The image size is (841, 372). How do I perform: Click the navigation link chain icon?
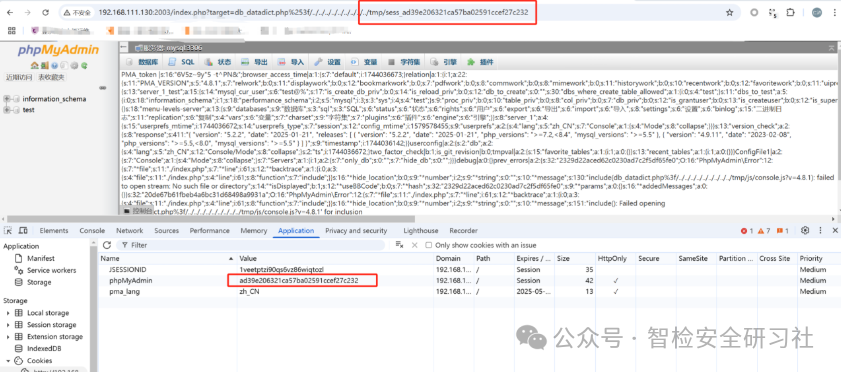(103, 88)
